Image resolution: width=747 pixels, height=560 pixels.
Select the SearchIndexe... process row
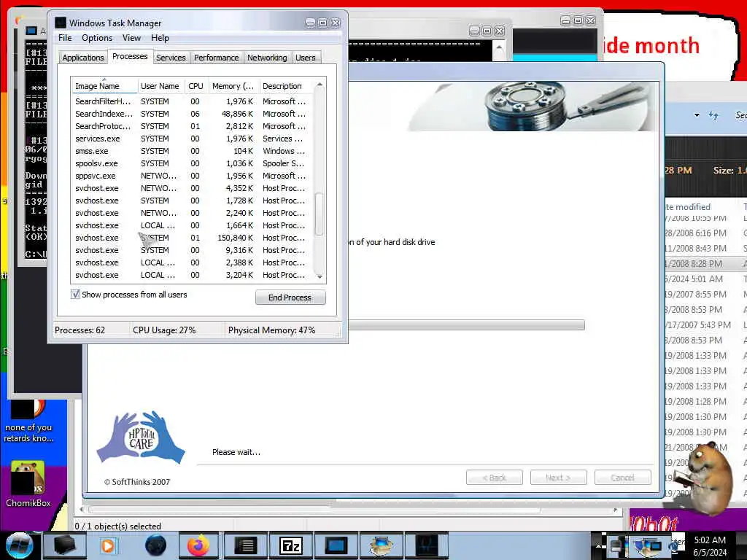[193, 114]
